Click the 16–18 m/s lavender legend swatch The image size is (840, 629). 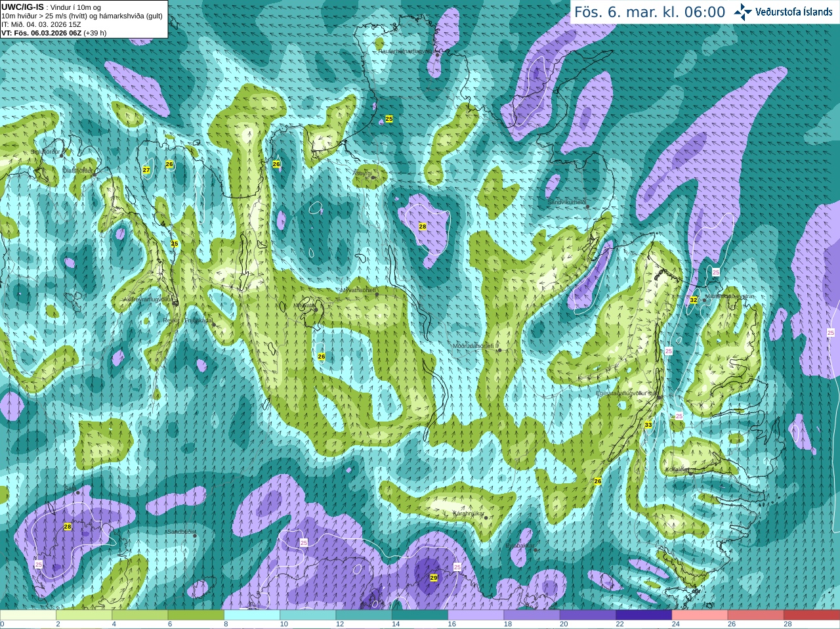click(476, 615)
